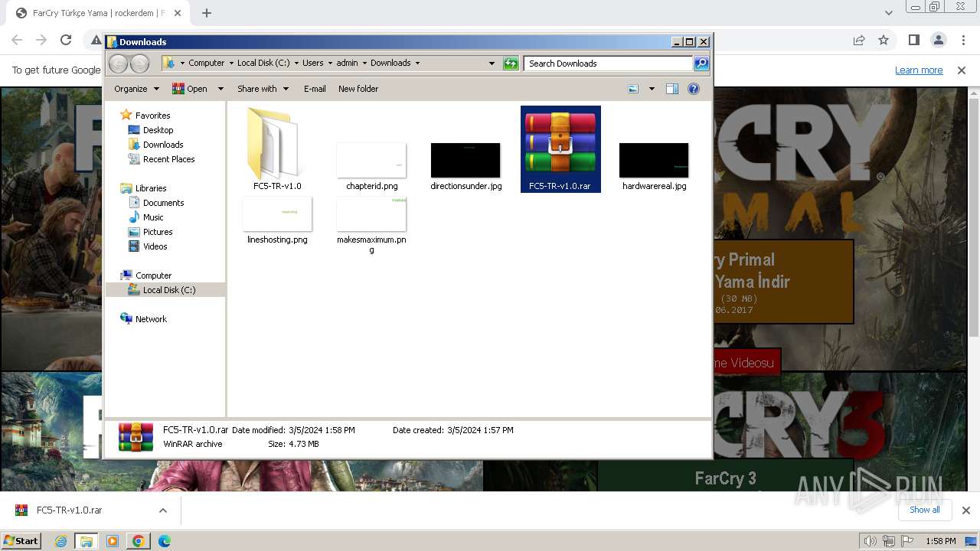The width and height of the screenshot is (980, 551).
Task: Click Users in the address breadcrumb
Action: [312, 64]
